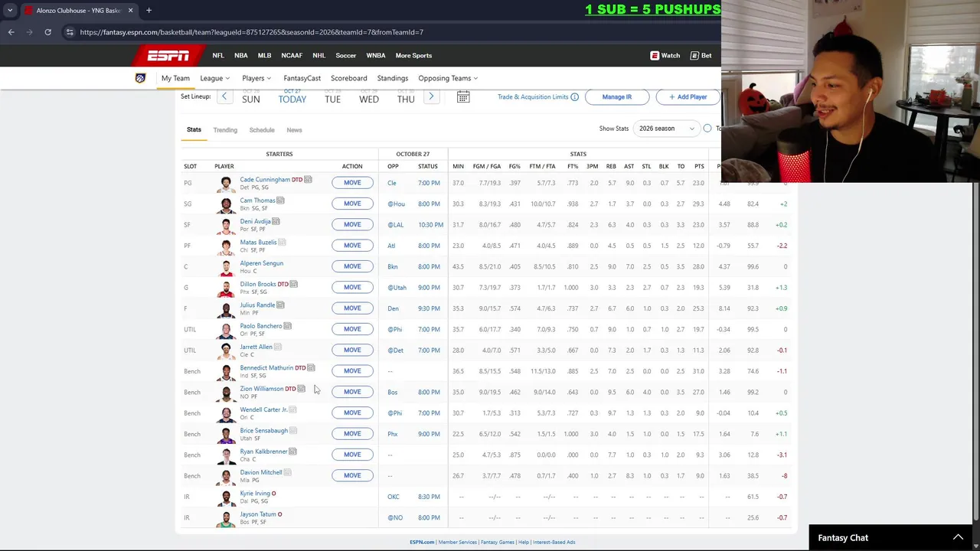
Task: Open Brice Sensabaugh's news note icon
Action: click(x=293, y=431)
